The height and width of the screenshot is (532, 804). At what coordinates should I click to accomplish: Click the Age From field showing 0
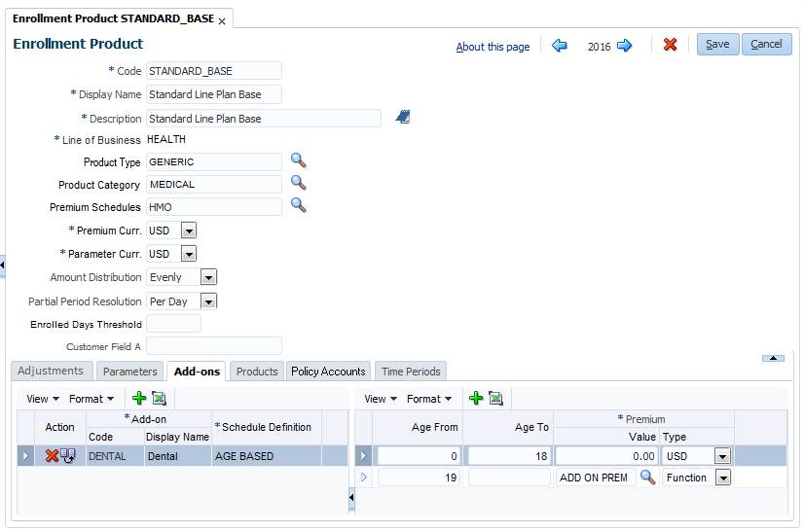(419, 455)
